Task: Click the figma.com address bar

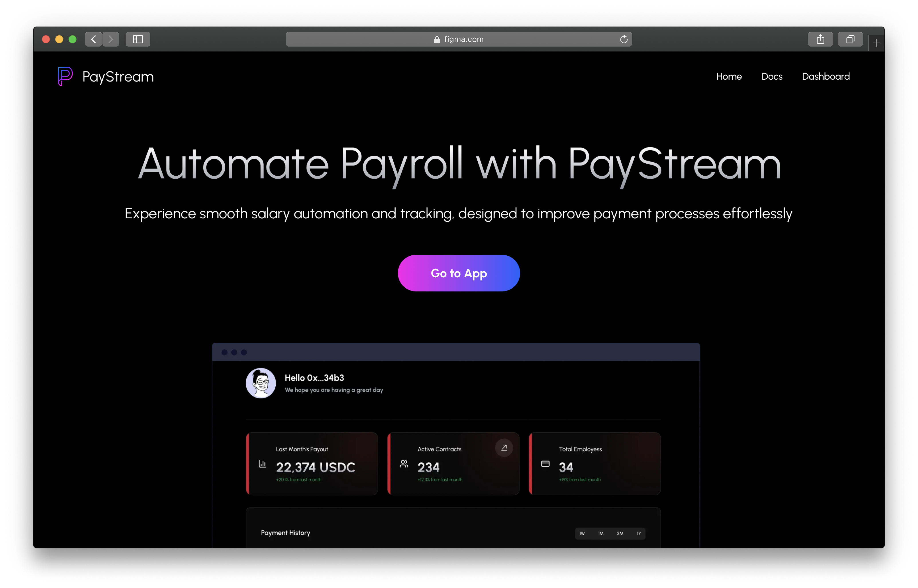Action: click(458, 39)
